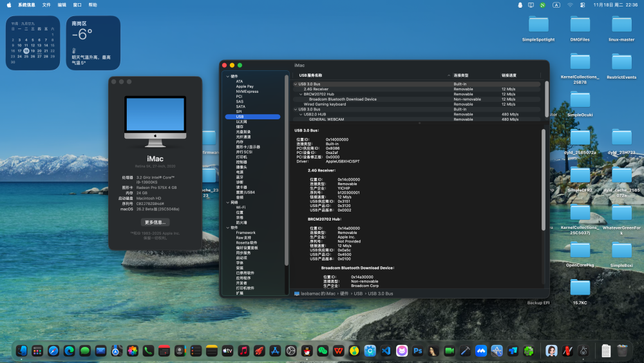The height and width of the screenshot is (363, 644).
Task: Launch Microsoft Edge from the Dock
Action: pos(69,351)
